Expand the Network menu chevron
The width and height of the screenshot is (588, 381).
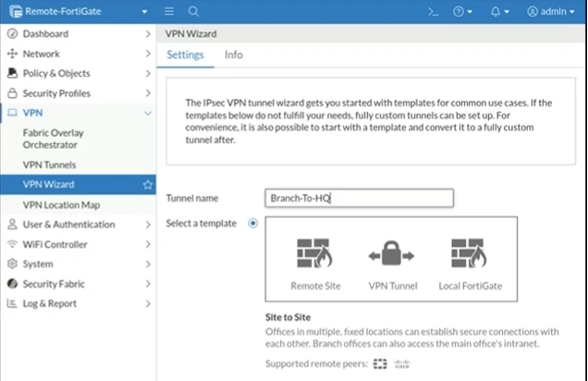point(148,54)
